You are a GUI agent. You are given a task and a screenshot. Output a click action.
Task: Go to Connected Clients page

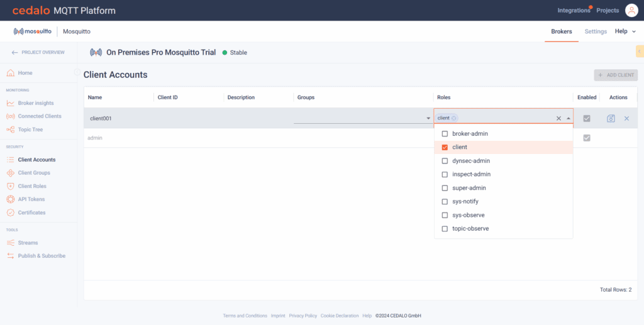[x=39, y=116]
